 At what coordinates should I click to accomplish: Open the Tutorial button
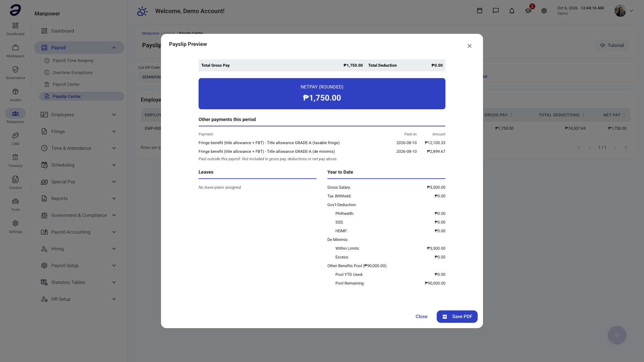pos(612,45)
